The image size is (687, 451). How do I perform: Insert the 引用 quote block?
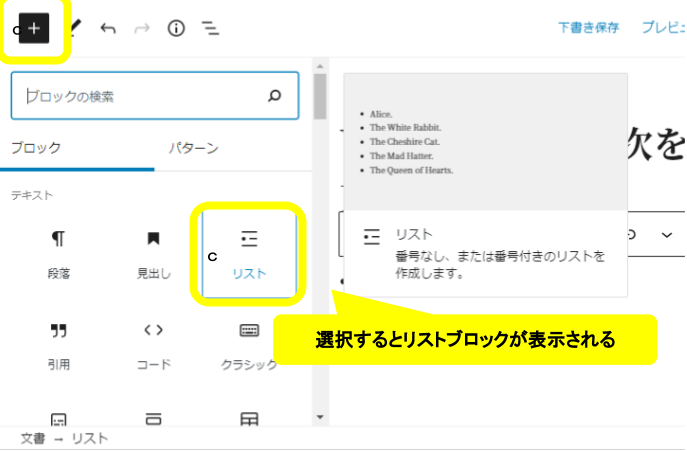coord(59,345)
